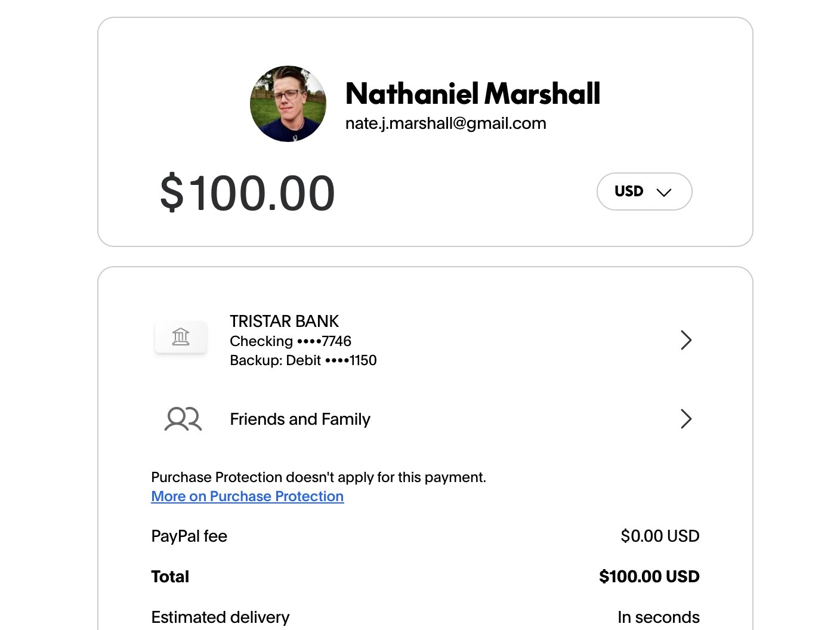
Task: Select the TRISTAR BANK funding source row
Action: click(424, 340)
